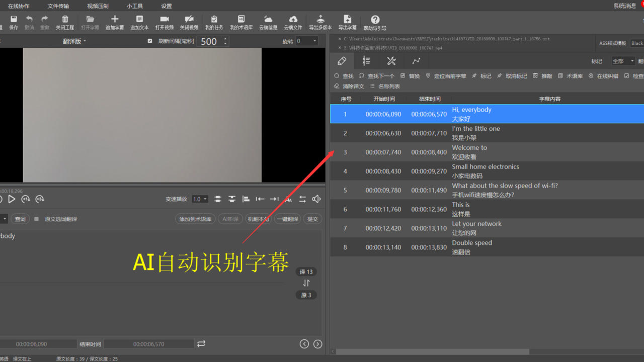The image size is (644, 362).
Task: Append text via 追加文本 icon
Action: [139, 23]
